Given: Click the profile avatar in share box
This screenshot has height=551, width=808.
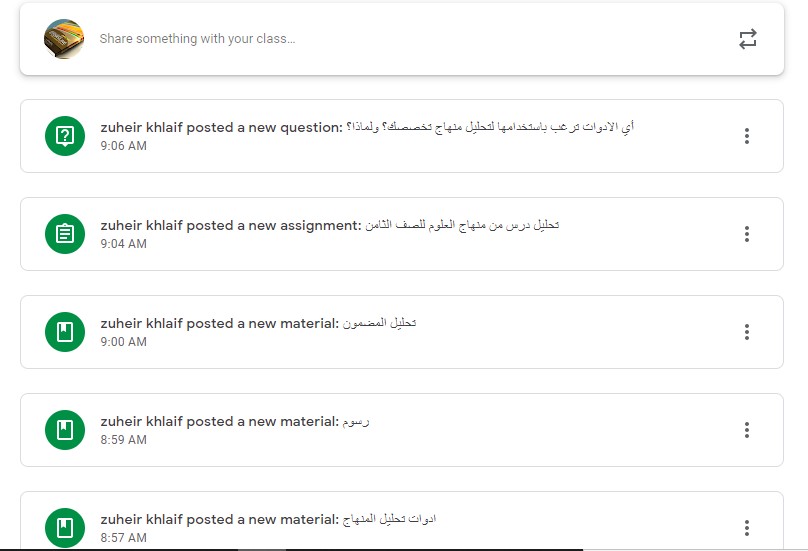Looking at the screenshot, I should 64,39.
